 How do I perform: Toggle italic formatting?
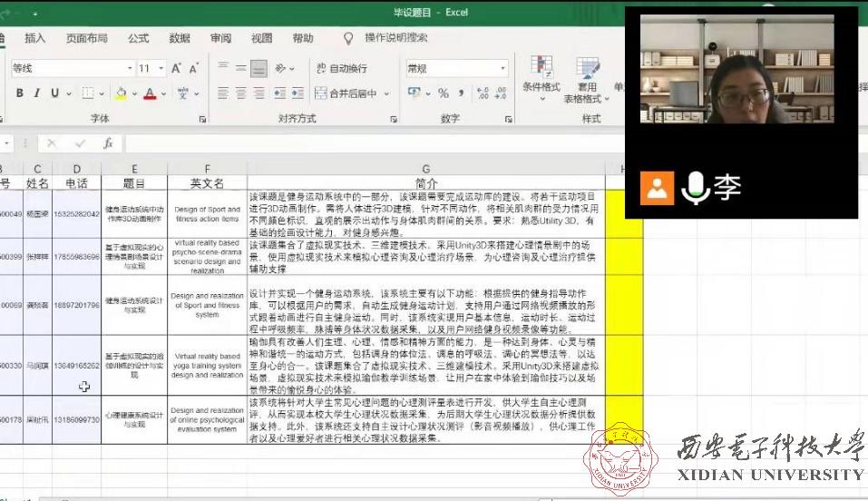[37, 93]
